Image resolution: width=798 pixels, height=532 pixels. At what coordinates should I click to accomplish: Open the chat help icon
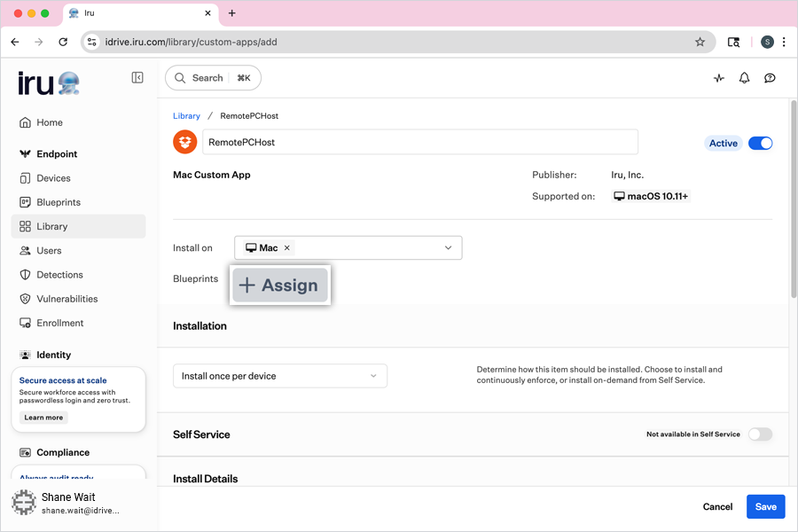(x=770, y=78)
